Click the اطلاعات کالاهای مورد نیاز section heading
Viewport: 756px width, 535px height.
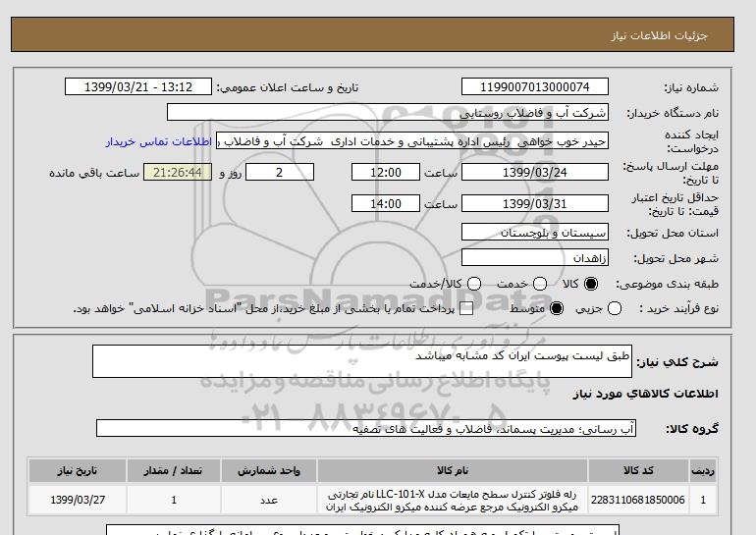tap(646, 394)
